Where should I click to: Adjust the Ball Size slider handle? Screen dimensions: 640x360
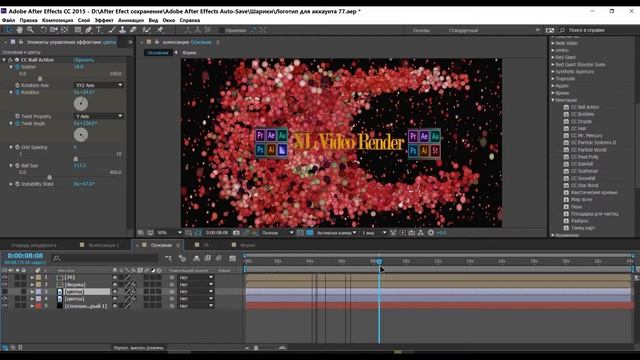coord(49,177)
